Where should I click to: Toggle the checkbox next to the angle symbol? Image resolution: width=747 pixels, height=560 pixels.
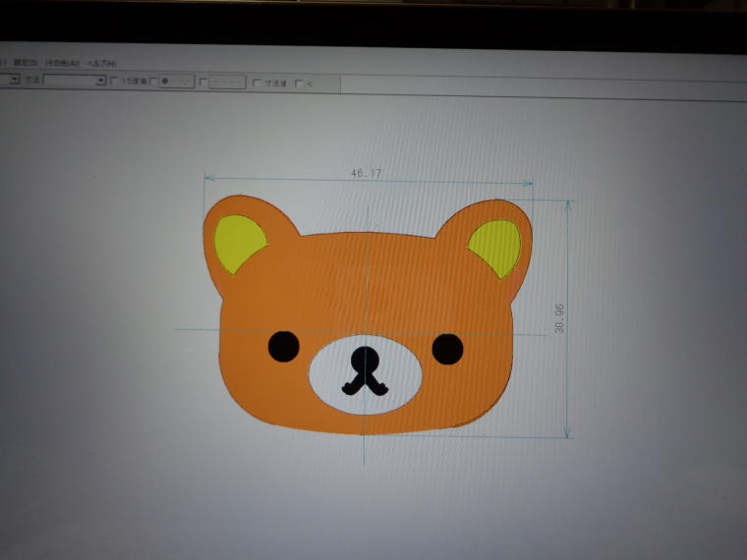point(299,84)
